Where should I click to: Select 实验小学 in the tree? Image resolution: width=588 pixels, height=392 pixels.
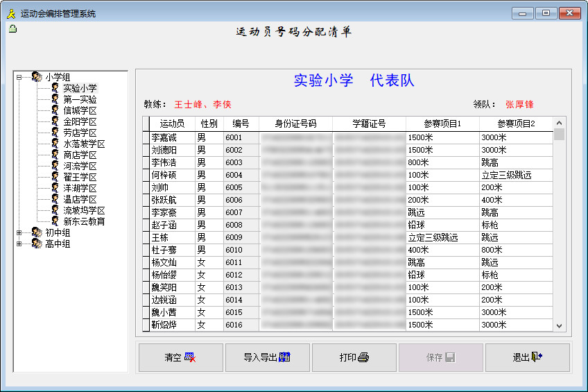point(80,89)
